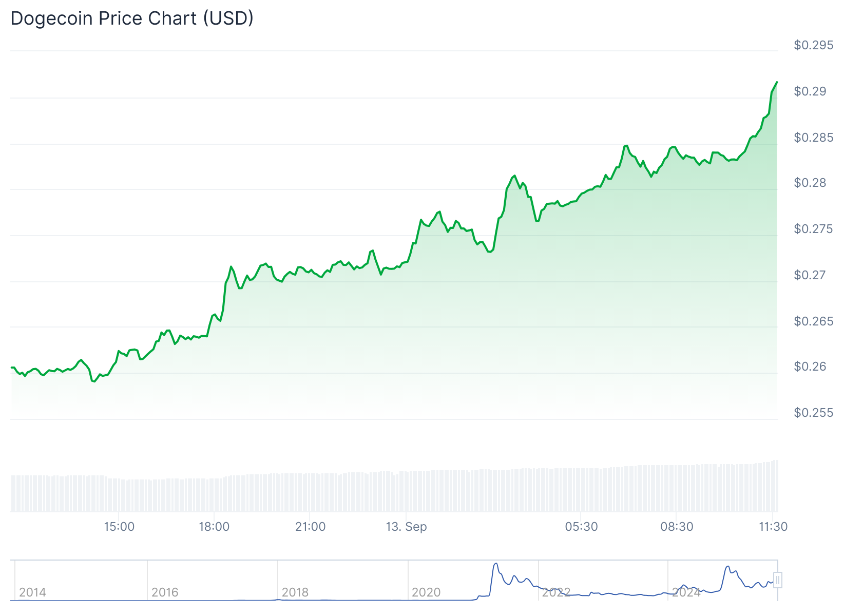
Task: Click the 2016 label in the navigator
Action: pos(165,592)
